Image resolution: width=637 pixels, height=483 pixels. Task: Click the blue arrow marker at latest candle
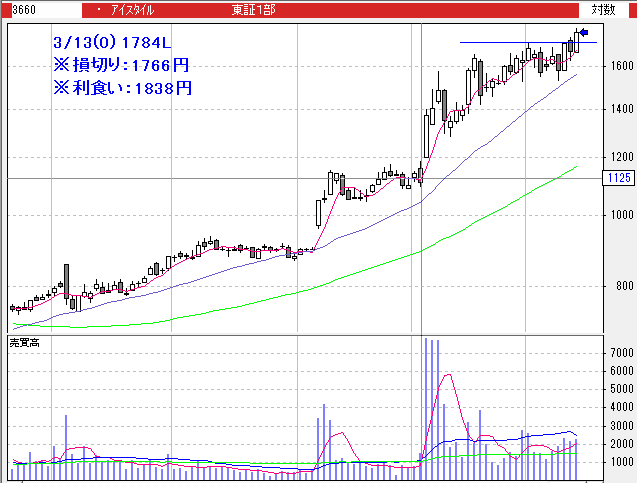click(x=584, y=33)
